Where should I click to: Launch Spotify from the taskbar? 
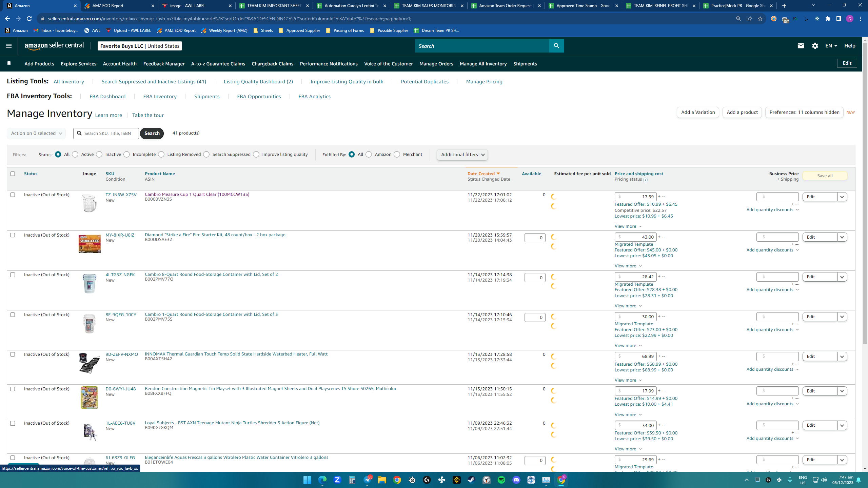[501, 480]
